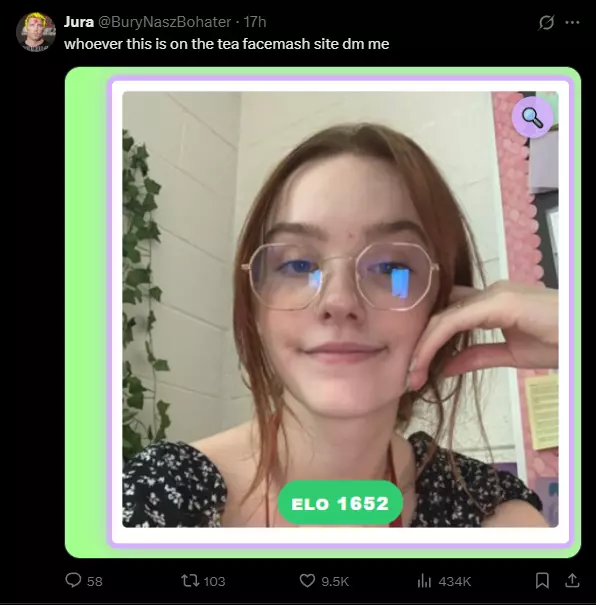Open the share upload arrow icon
This screenshot has height=605, width=596.
coord(572,580)
